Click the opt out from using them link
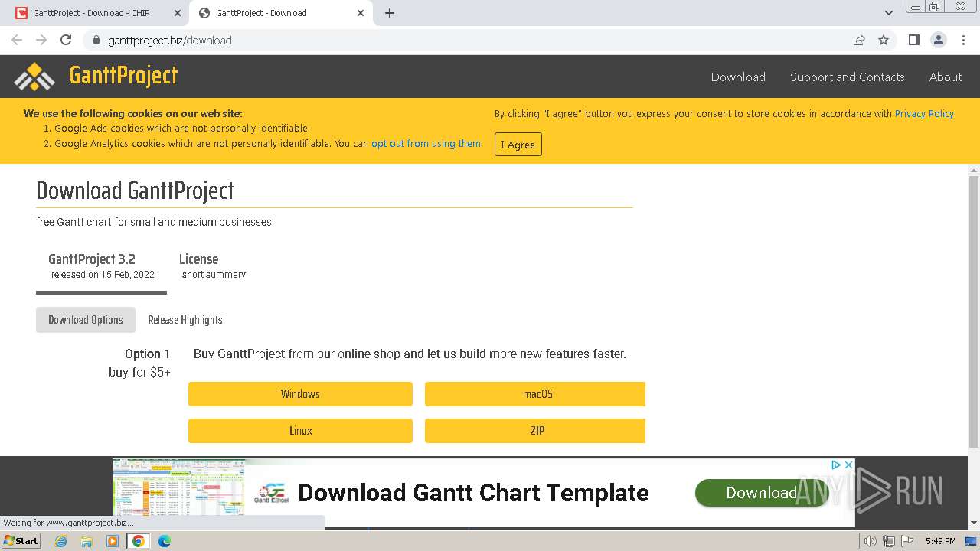The height and width of the screenshot is (551, 980). [426, 143]
